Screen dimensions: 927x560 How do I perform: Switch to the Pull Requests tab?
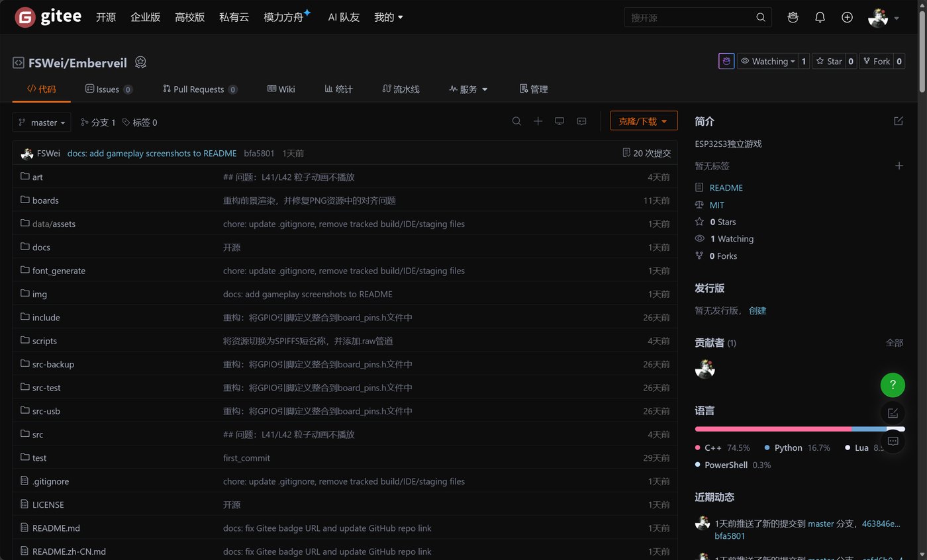coord(200,89)
